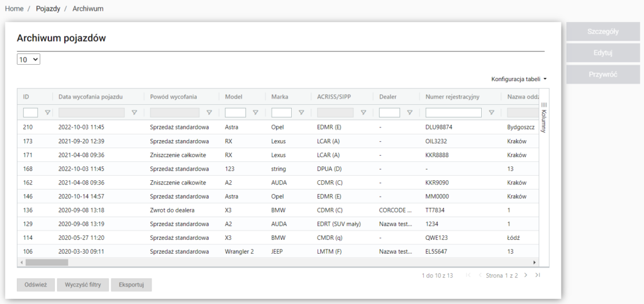The image size is (644, 304).
Task: Open the ACRISS/SIPP column filter icon
Action: 364,113
